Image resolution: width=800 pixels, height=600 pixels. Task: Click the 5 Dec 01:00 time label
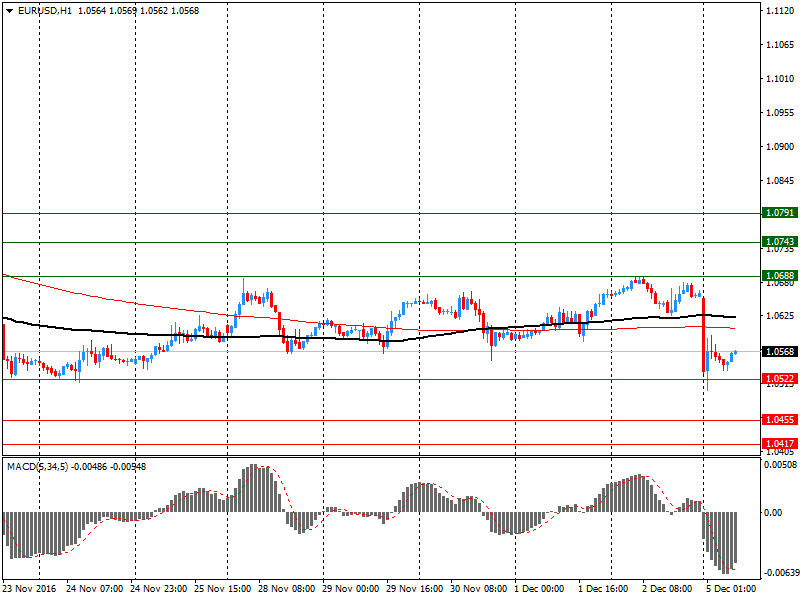click(x=731, y=589)
